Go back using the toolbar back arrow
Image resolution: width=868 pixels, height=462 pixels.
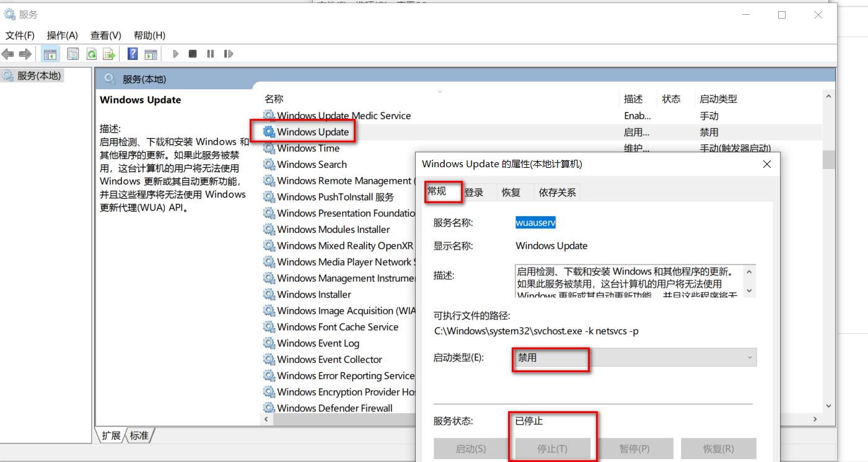point(8,54)
